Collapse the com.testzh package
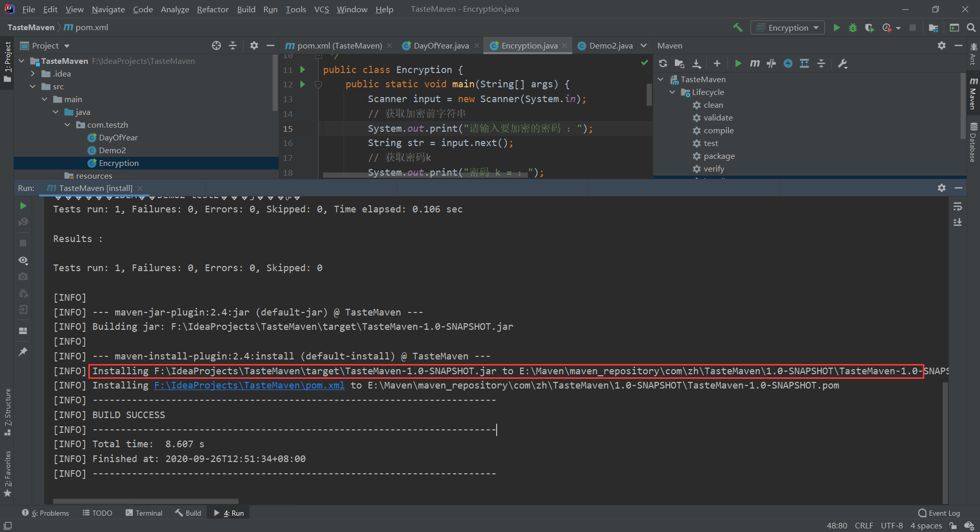This screenshot has width=980, height=532. 68,125
